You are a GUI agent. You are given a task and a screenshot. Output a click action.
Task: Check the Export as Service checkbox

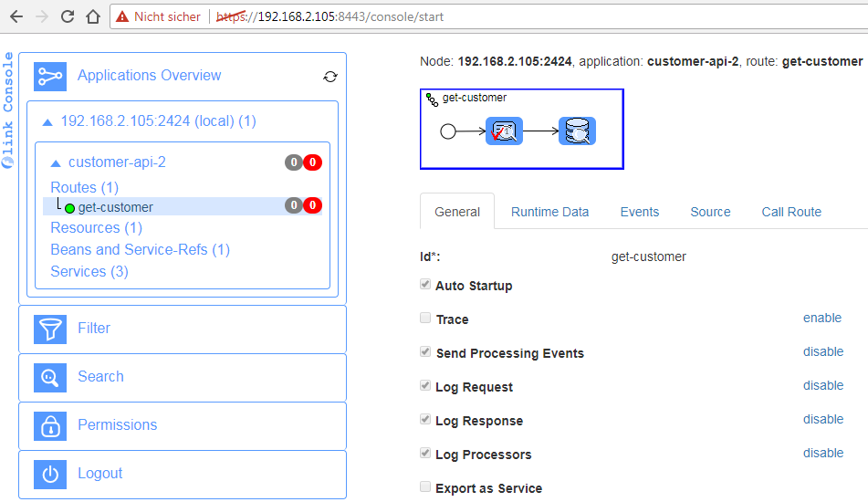pos(425,487)
